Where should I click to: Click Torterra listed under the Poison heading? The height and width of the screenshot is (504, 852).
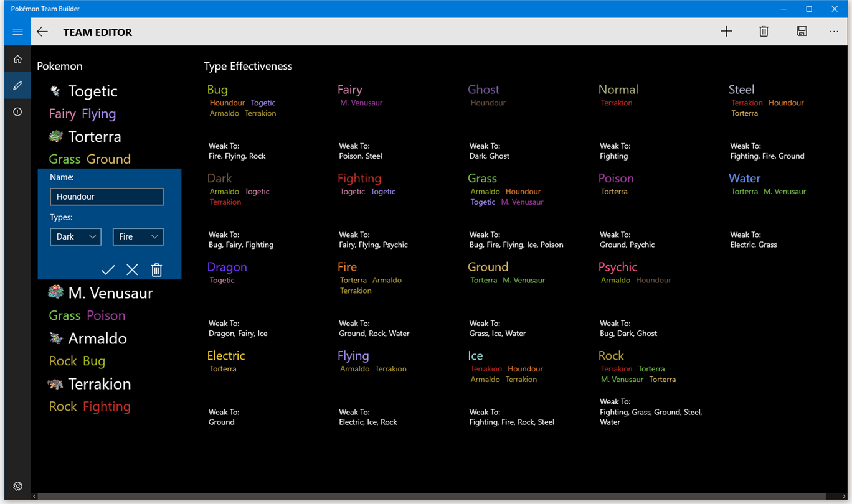614,192
